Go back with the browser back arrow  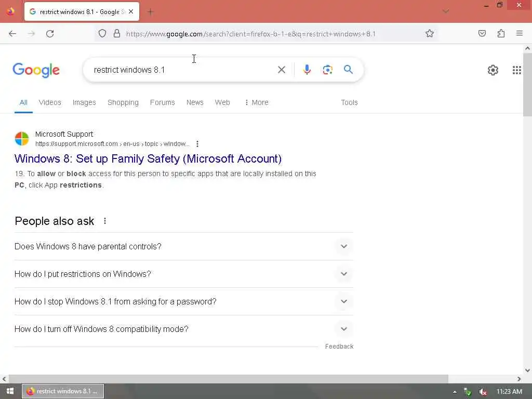coord(12,34)
